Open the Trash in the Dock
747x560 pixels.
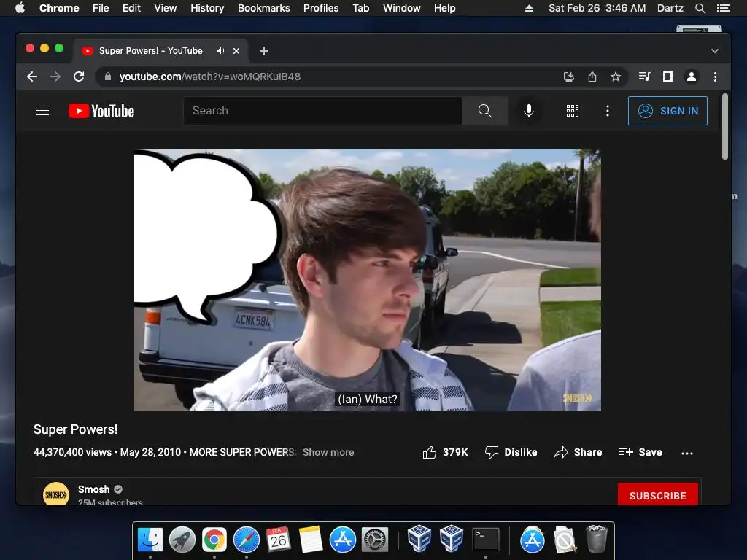tap(597, 539)
